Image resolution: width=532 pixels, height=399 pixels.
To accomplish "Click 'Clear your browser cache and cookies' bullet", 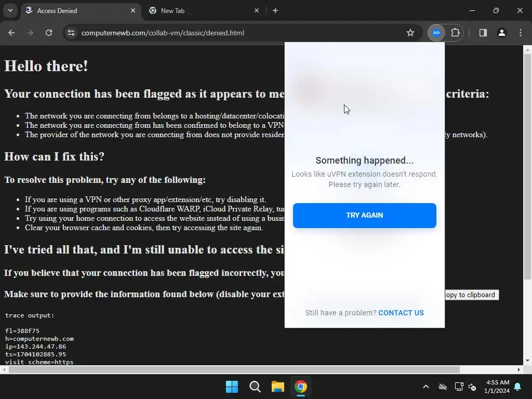I will coord(144,228).
